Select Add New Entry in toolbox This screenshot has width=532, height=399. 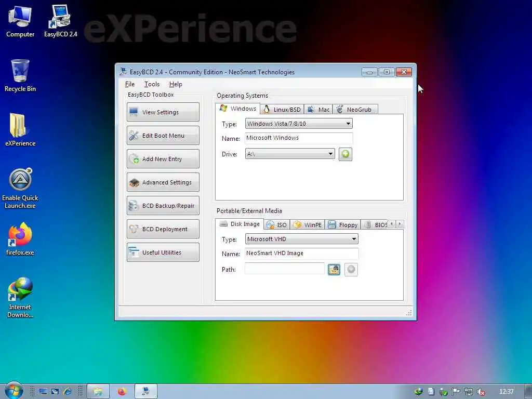click(163, 159)
